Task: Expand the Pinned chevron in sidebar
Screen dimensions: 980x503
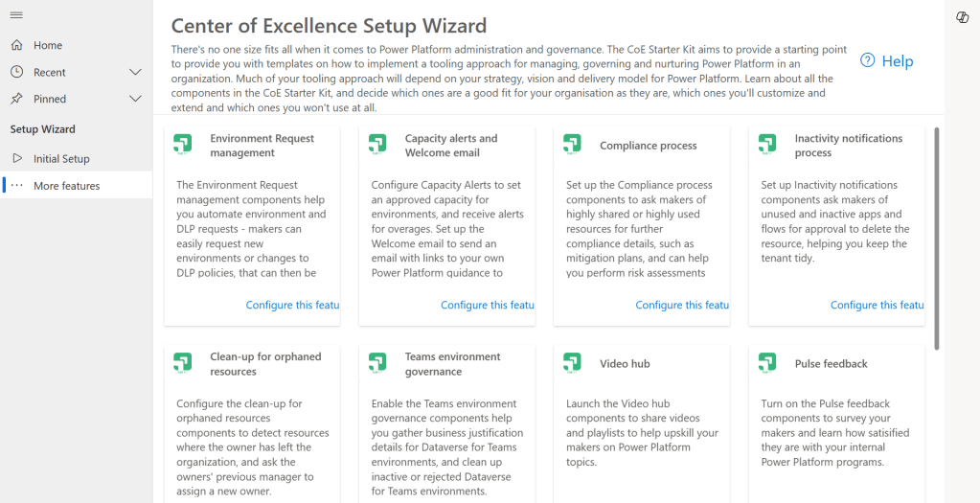Action: pyautogui.click(x=135, y=99)
